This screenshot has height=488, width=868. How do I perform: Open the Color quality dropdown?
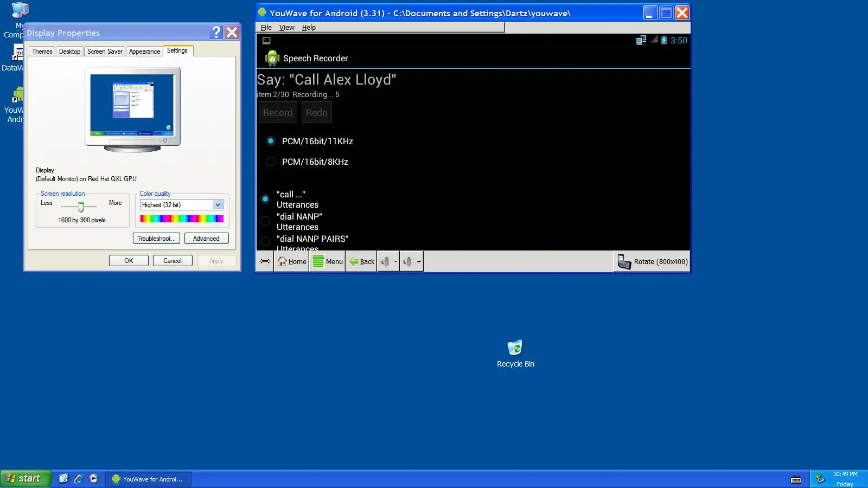218,204
